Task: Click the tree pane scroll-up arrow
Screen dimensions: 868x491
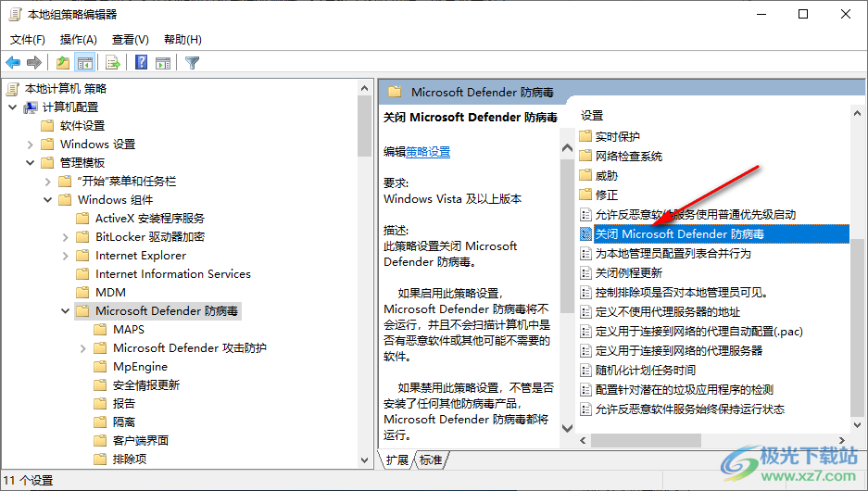Action: pos(364,88)
